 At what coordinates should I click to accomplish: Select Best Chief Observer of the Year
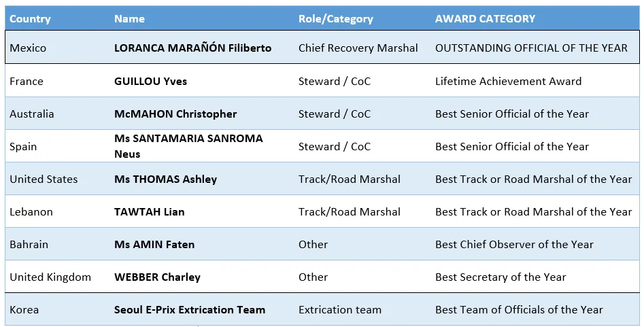[514, 245]
